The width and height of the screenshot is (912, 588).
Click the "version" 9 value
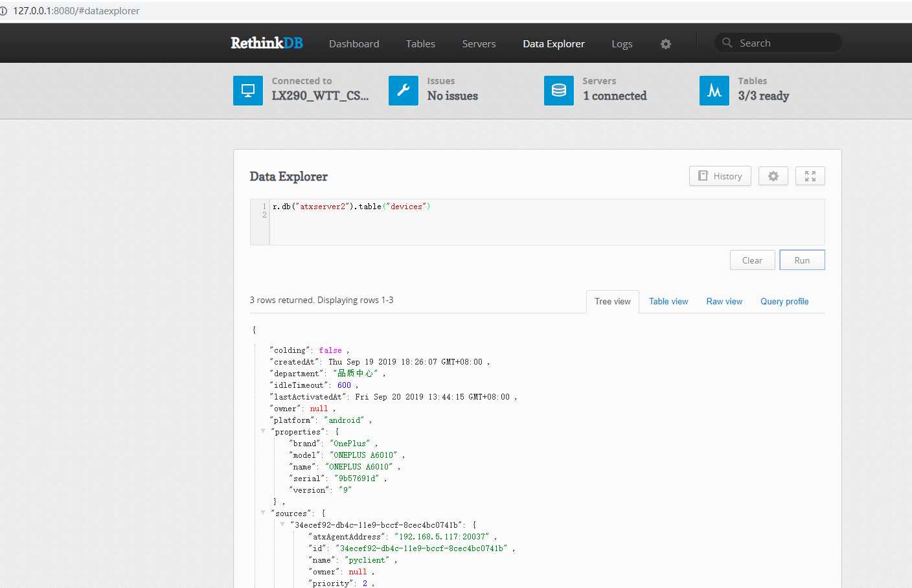(x=345, y=490)
